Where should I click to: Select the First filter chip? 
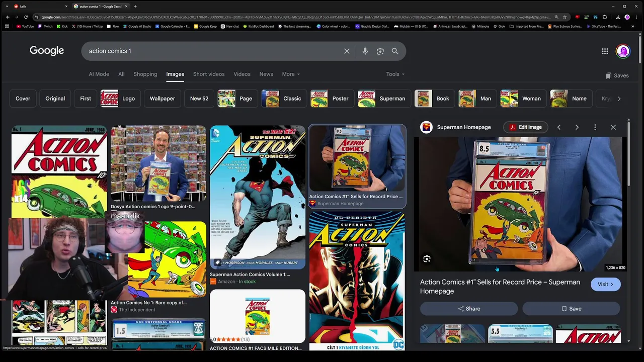point(86,99)
